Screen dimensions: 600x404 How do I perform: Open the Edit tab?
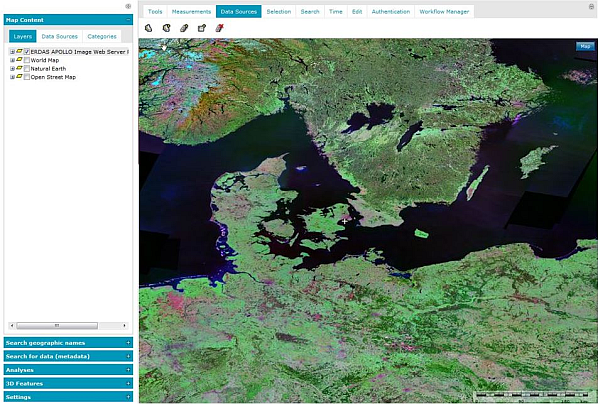coord(357,11)
